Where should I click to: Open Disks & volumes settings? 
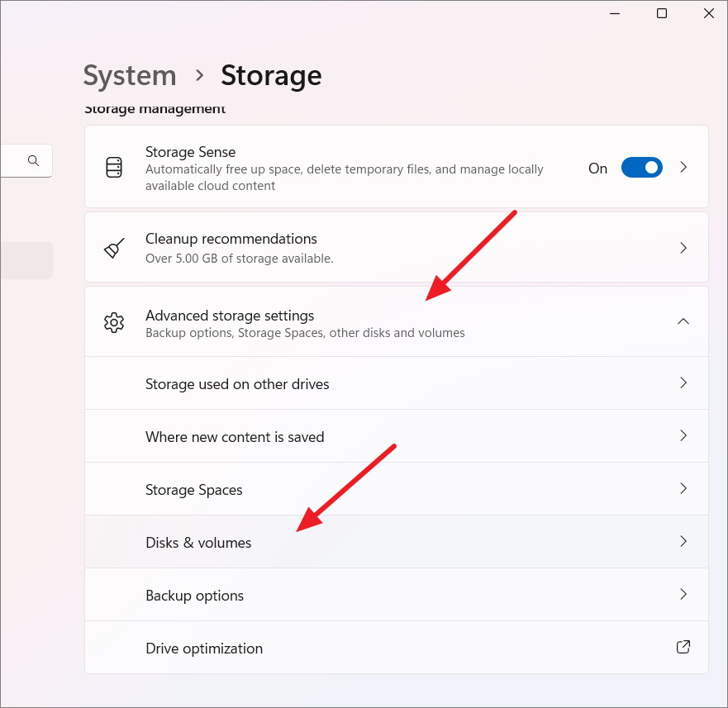click(x=397, y=542)
